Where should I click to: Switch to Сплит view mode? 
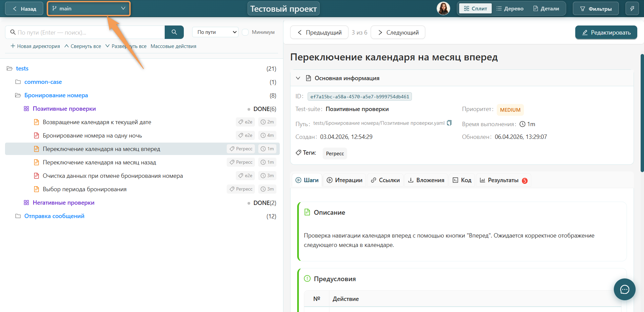(475, 8)
